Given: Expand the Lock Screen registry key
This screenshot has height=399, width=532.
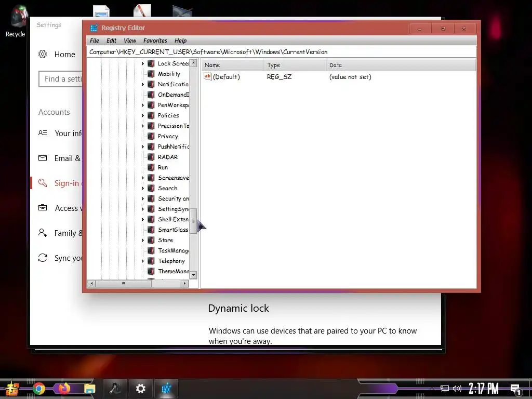Looking at the screenshot, I should (x=143, y=63).
